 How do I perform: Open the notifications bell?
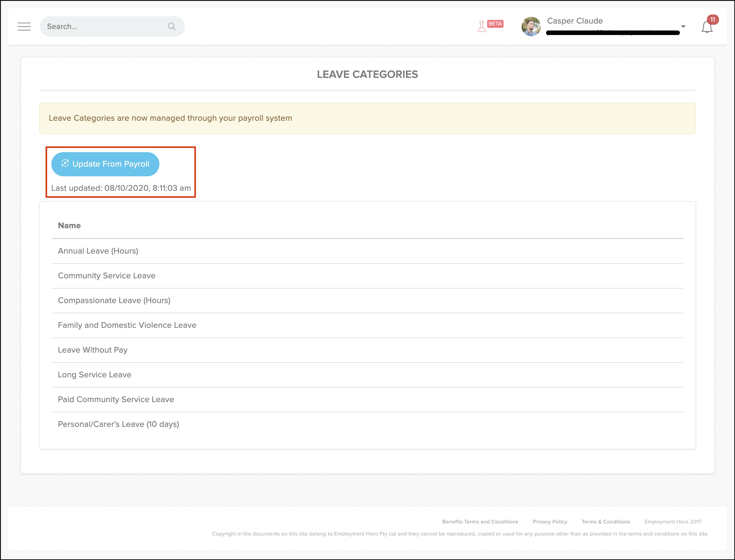[707, 27]
